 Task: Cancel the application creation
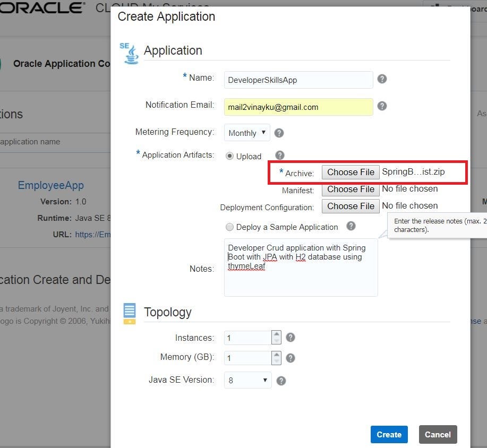[438, 434]
